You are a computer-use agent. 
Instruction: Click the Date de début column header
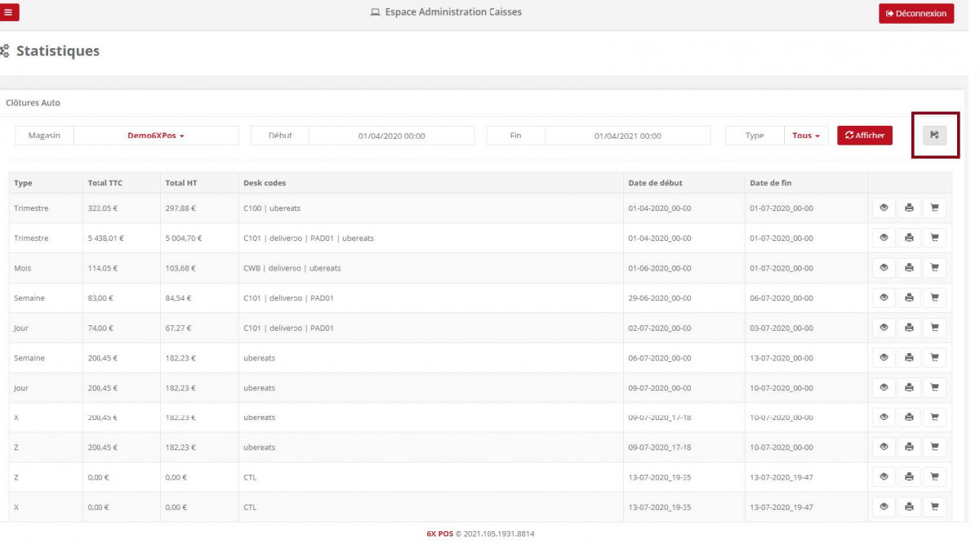click(655, 183)
